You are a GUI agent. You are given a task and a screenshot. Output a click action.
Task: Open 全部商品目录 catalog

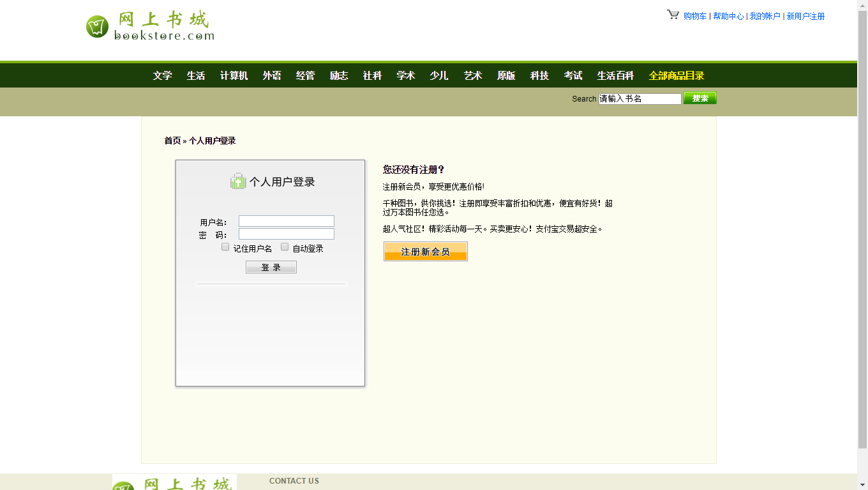tap(677, 75)
